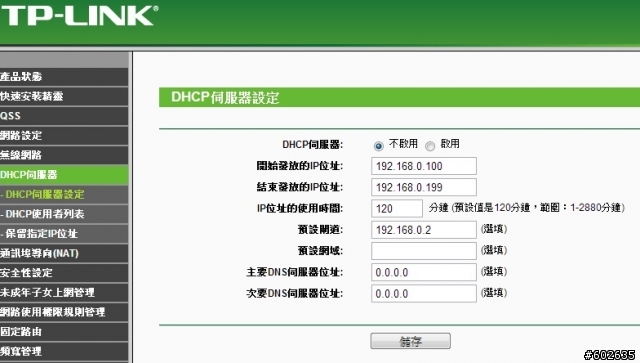Click the DHCP伺服器設定 page heading
This screenshot has height=363, width=640.
pos(225,98)
